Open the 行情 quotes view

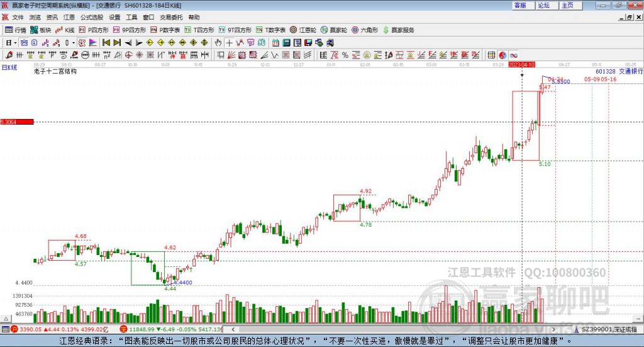(x=16, y=30)
